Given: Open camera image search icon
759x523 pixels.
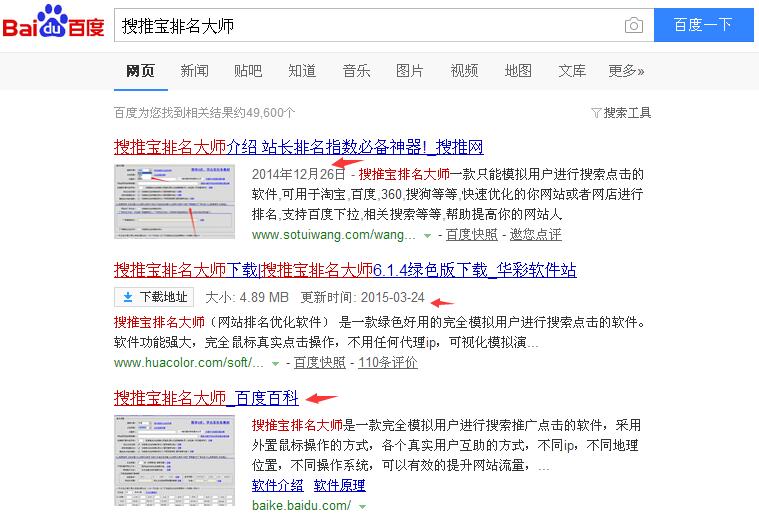Looking at the screenshot, I should point(634,25).
